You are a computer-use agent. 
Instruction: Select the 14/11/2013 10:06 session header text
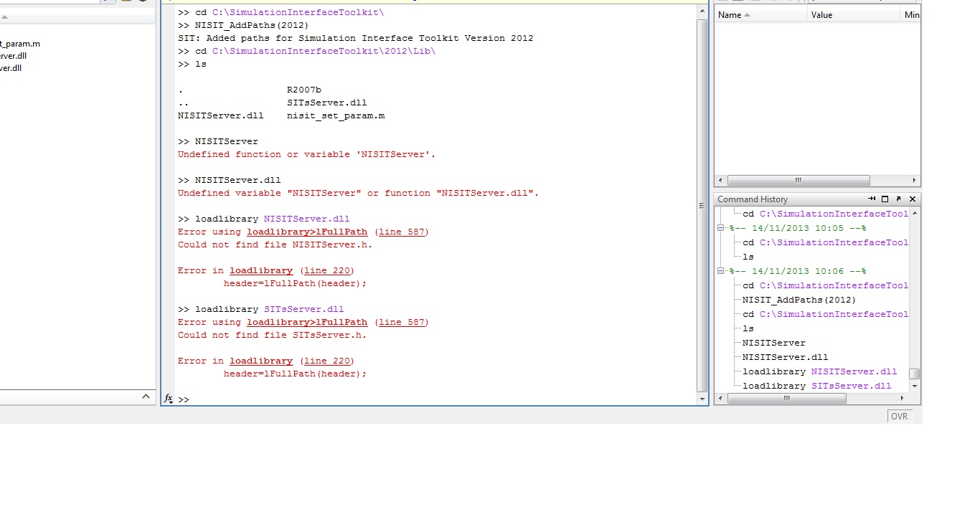coord(798,271)
